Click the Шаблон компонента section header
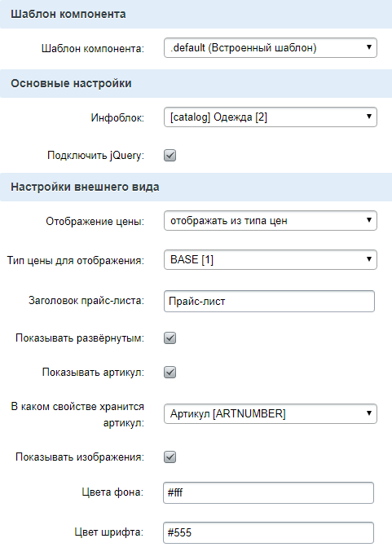Screen dimensions: 392x556 (x=196, y=14)
